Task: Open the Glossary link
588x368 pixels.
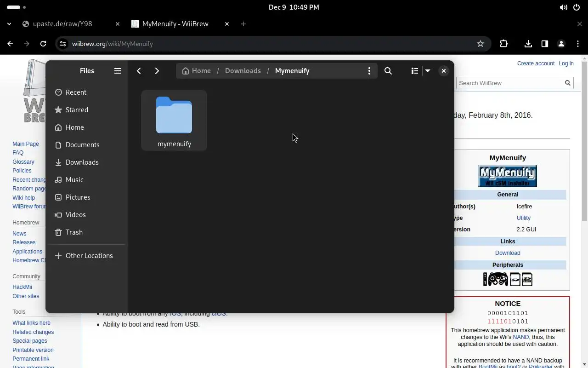Action: [23, 162]
